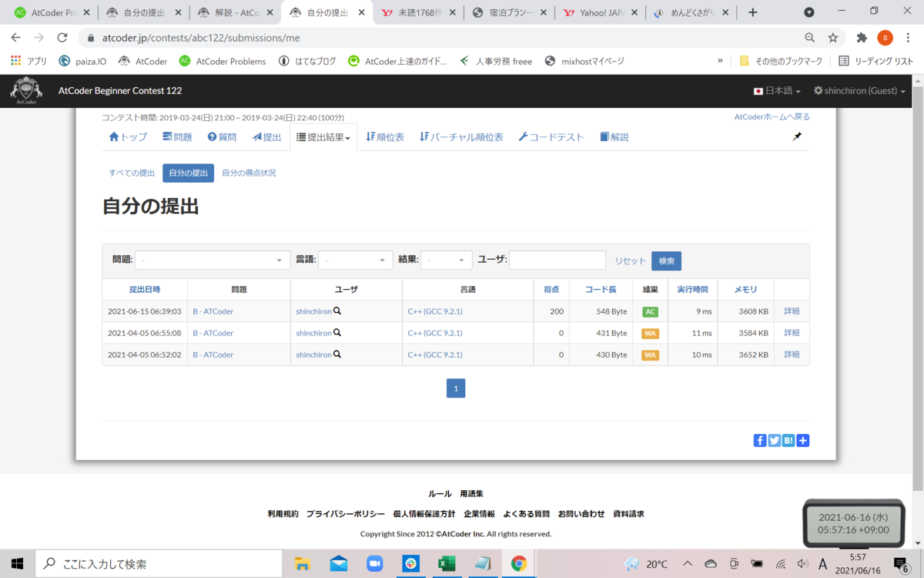The image size is (924, 578).
Task: Click the AtCoder logo in the header
Action: (x=25, y=90)
